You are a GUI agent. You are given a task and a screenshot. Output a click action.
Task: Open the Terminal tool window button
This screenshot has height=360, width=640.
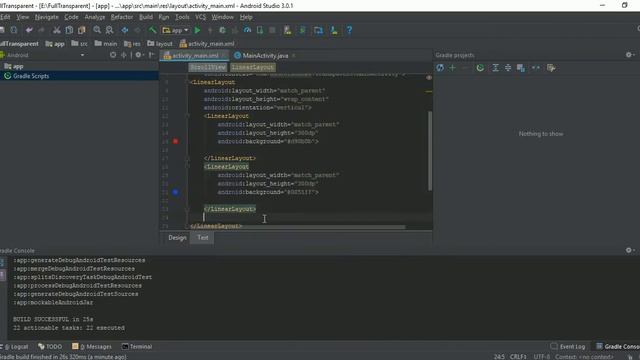pos(137,347)
